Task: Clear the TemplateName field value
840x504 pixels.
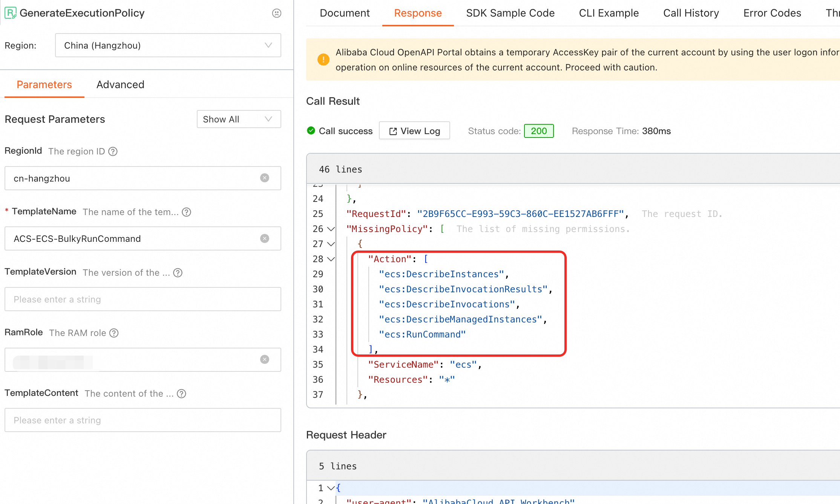Action: (265, 238)
